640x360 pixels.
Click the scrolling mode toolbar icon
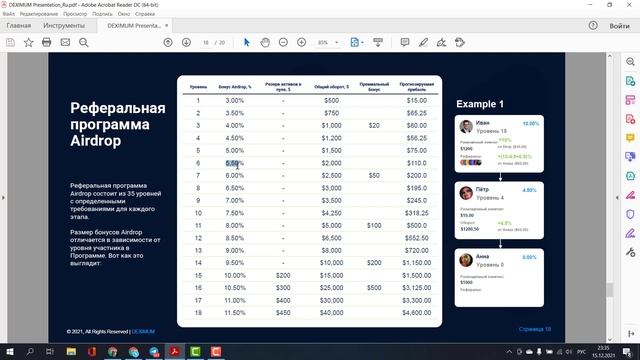[x=378, y=42]
